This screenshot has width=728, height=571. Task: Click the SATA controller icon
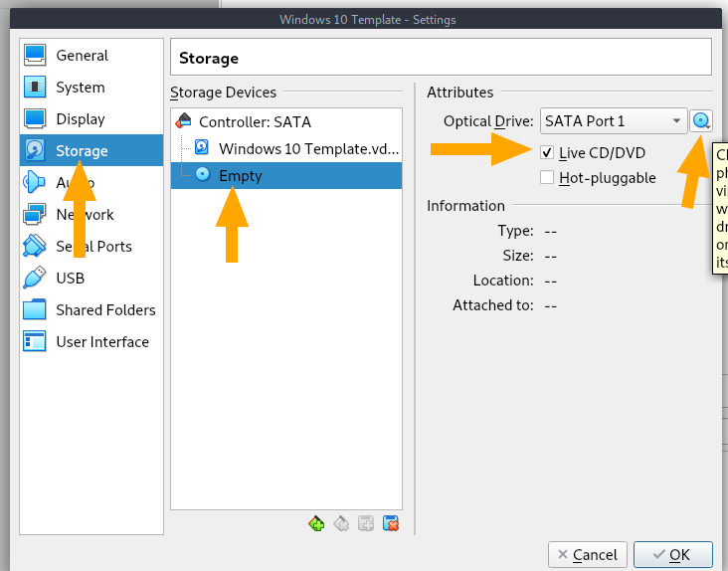tap(183, 121)
